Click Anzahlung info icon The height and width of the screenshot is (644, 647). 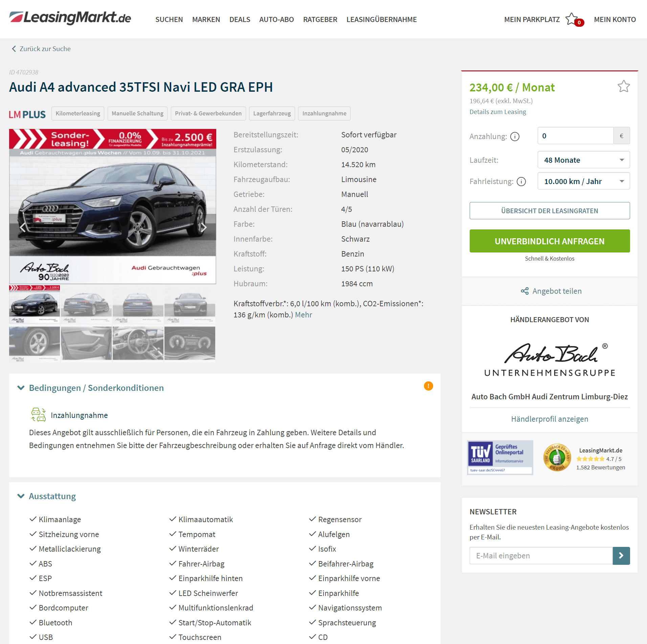(x=515, y=136)
